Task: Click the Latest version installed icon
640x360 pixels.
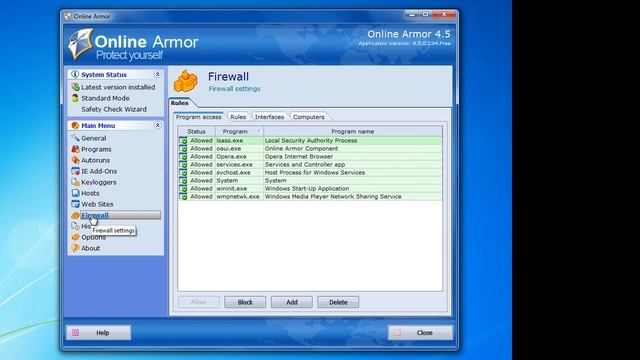Action: 76,87
